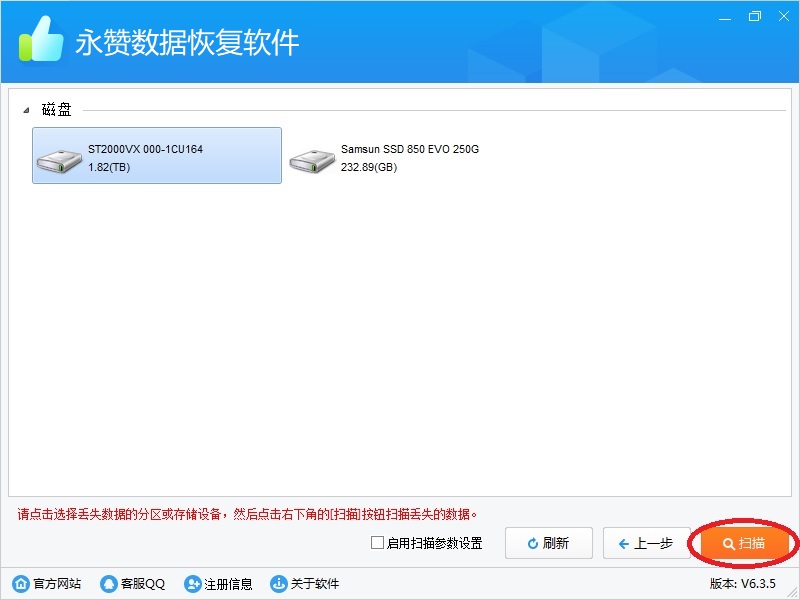Open the 官方网站 home icon link
The height and width of the screenshot is (600, 800).
coord(20,584)
